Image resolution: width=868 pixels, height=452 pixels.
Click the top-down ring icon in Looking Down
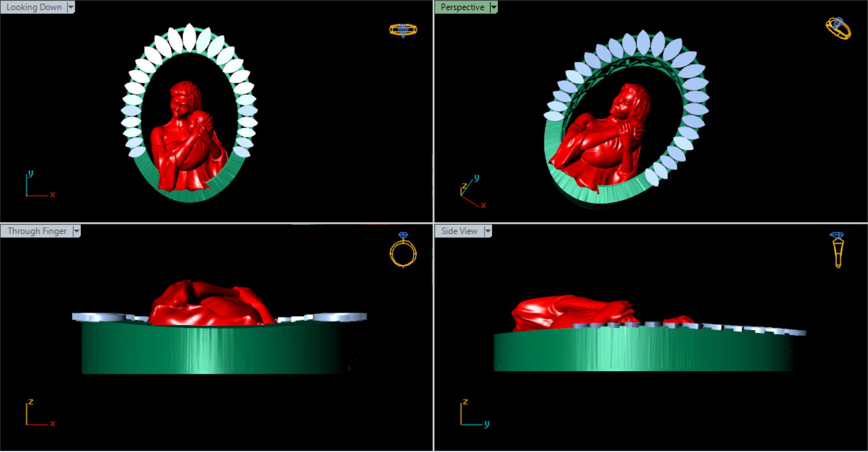coord(402,30)
